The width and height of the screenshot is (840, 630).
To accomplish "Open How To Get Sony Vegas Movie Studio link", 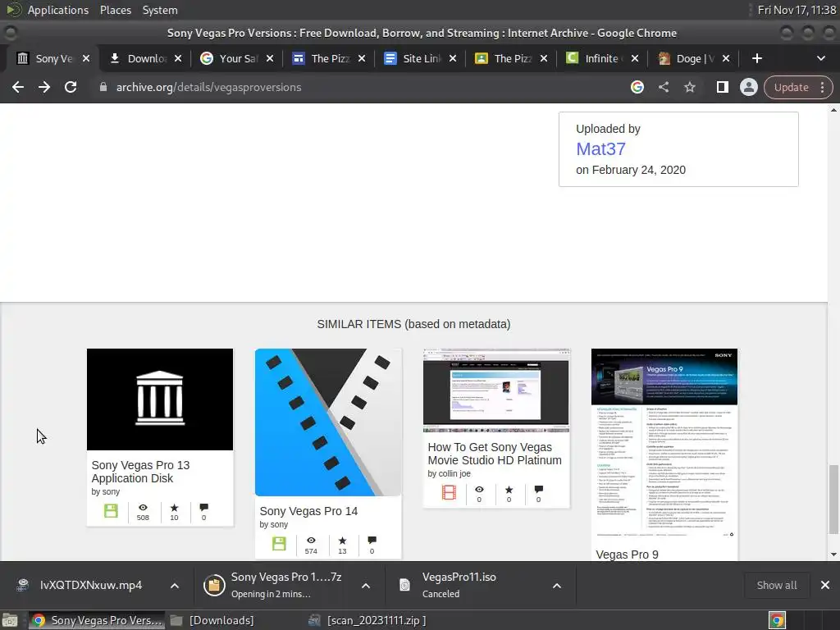I will [495, 454].
